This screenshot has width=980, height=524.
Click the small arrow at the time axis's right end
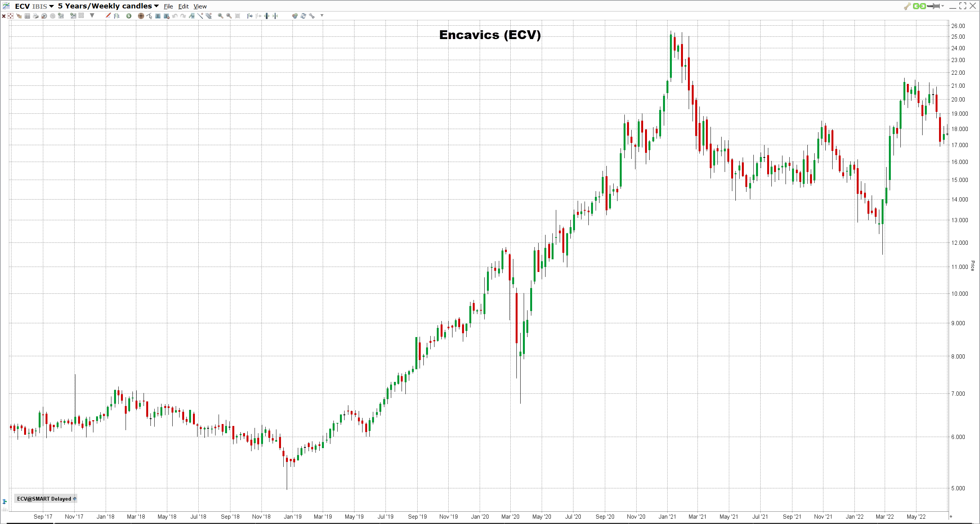951,516
